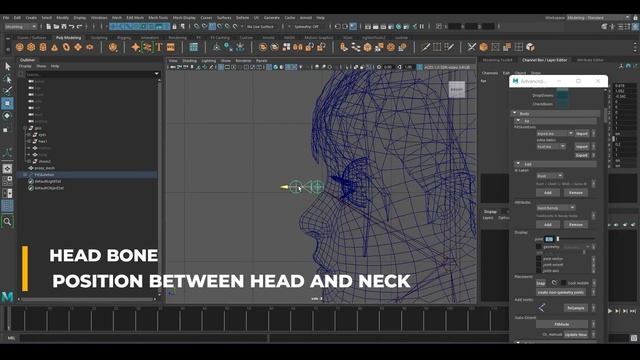Click the curved arrow icon beside Snap
The width and height of the screenshot is (640, 360).
pyautogui.click(x=554, y=282)
